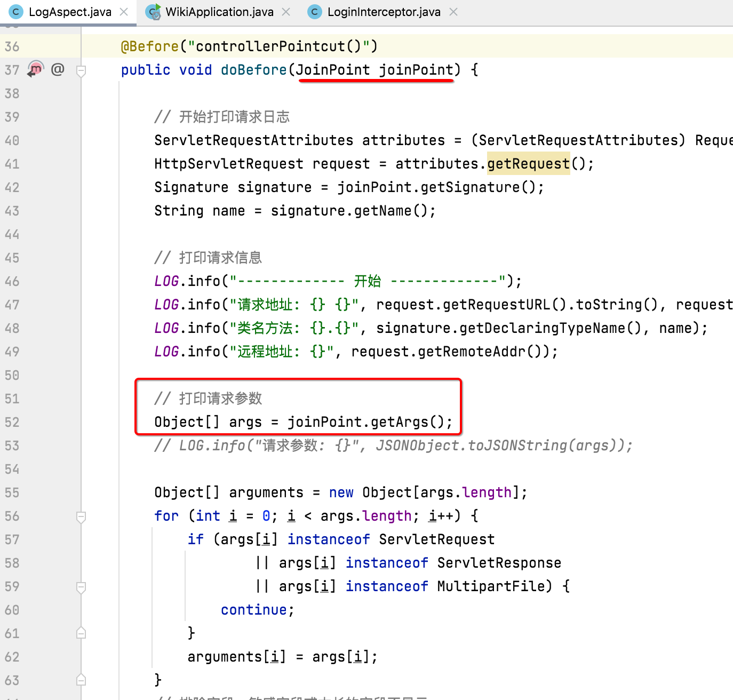733x700 pixels.
Task: Click the for keyword on line 56
Action: pyautogui.click(x=166, y=516)
